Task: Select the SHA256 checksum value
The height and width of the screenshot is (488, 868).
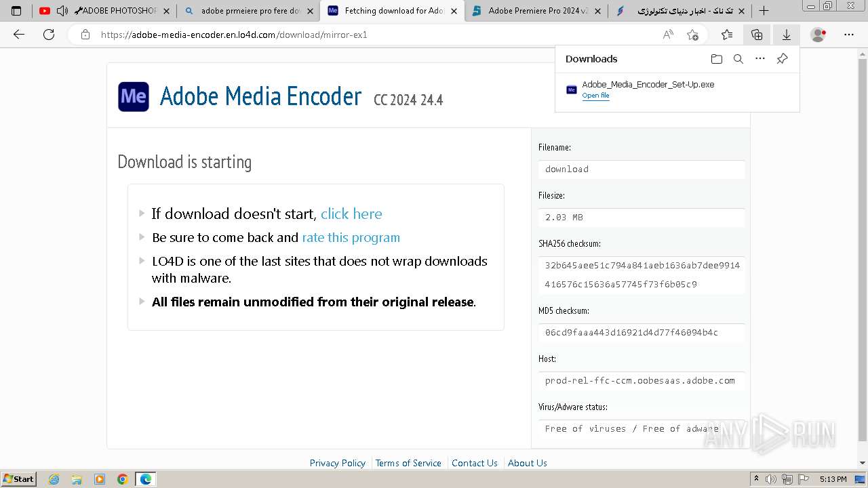Action: [x=642, y=275]
